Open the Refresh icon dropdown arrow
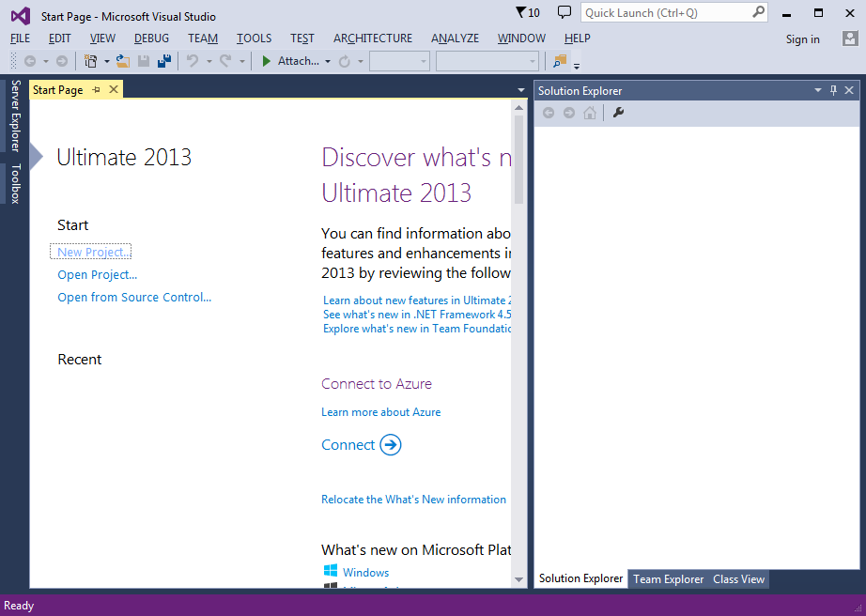 point(360,61)
